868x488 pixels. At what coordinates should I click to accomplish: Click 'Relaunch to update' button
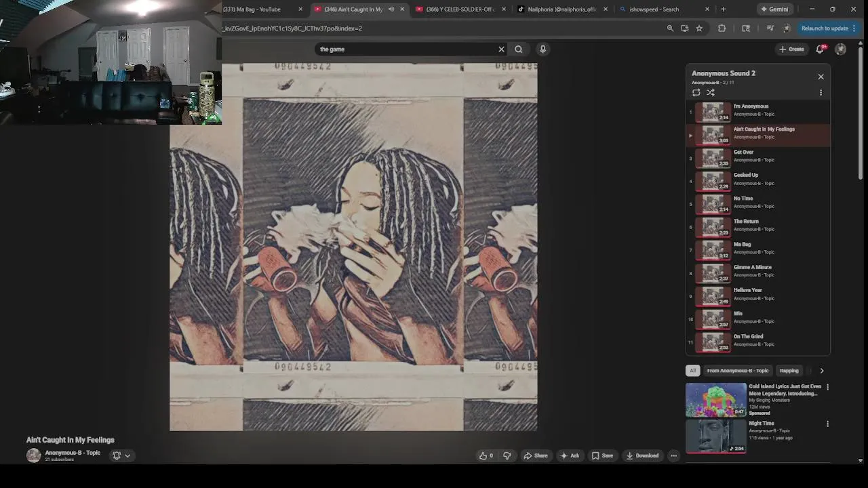829,28
